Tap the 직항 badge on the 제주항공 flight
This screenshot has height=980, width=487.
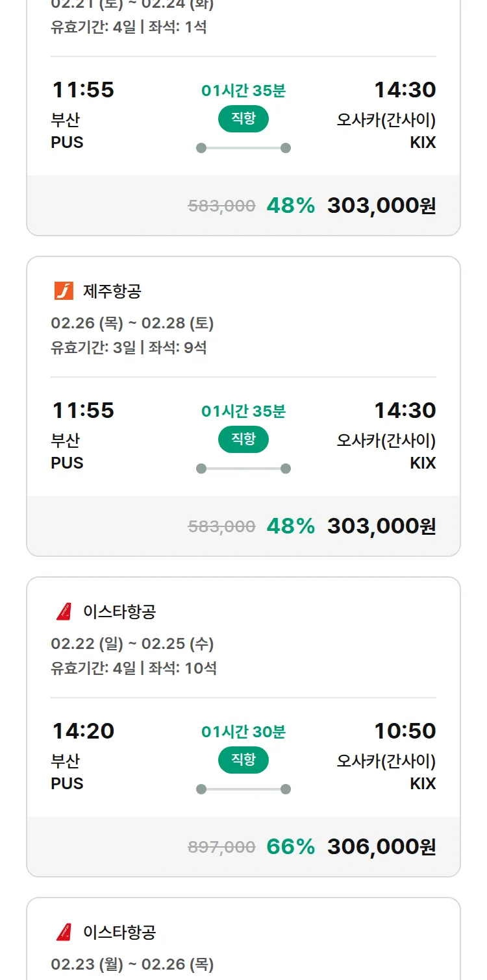click(243, 439)
